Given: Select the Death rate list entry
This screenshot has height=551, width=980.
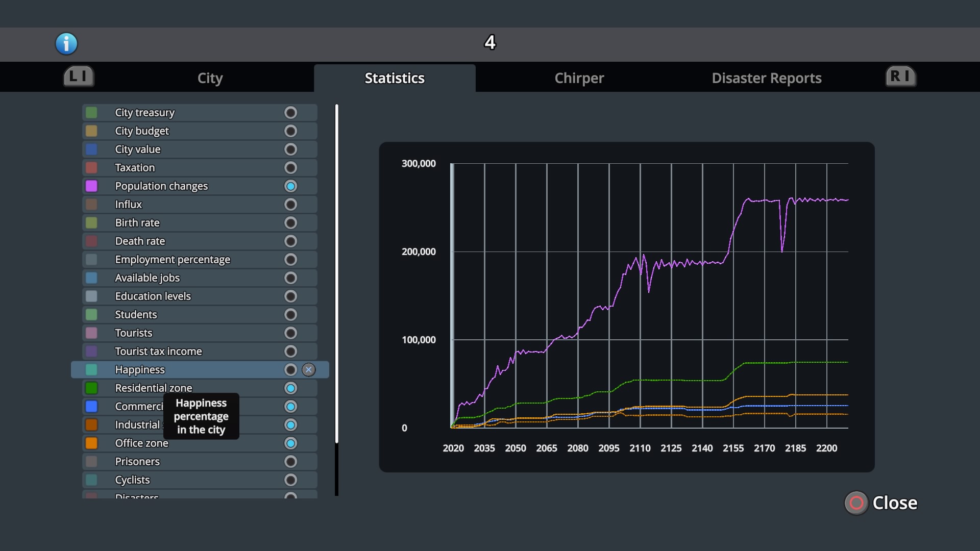Looking at the screenshot, I should 140,241.
